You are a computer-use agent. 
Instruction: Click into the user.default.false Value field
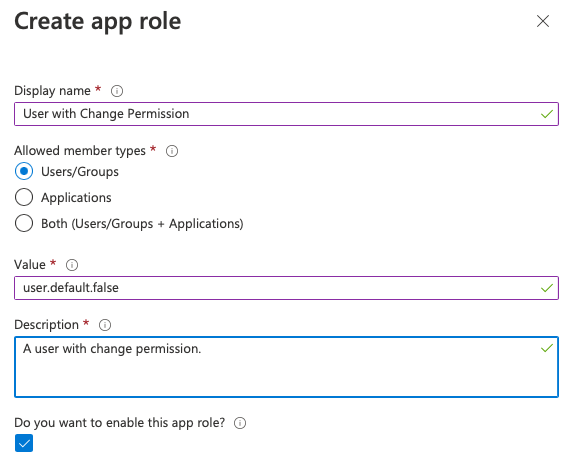pyautogui.click(x=286, y=288)
